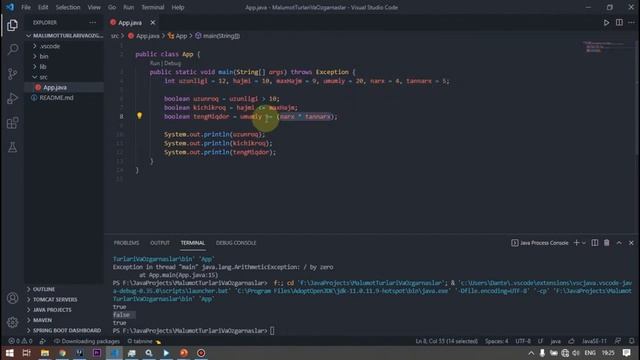The image size is (640, 360).
Task: Create a new terminal with plus icon
Action: click(576, 243)
